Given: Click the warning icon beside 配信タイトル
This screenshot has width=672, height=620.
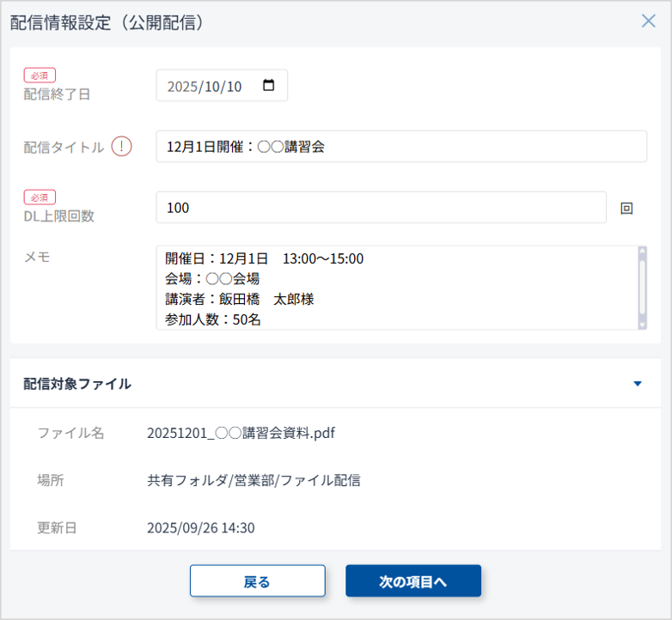Looking at the screenshot, I should [122, 147].
